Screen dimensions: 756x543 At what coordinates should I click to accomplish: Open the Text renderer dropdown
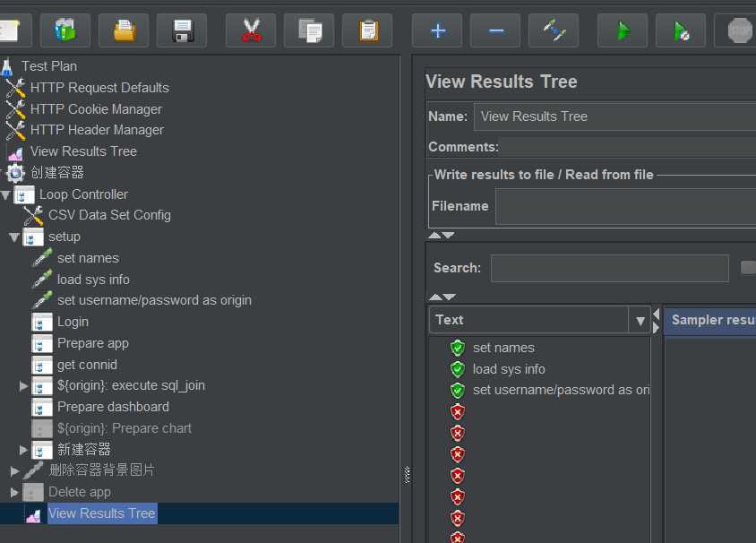[x=640, y=320]
